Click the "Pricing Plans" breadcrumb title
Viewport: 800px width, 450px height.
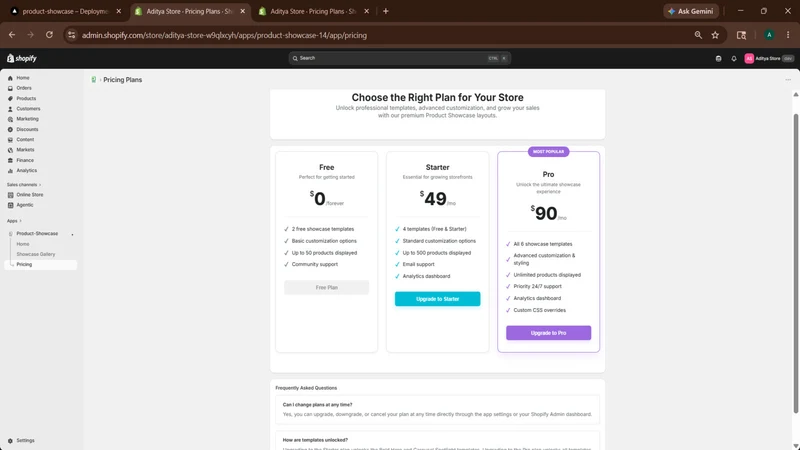tap(122, 80)
